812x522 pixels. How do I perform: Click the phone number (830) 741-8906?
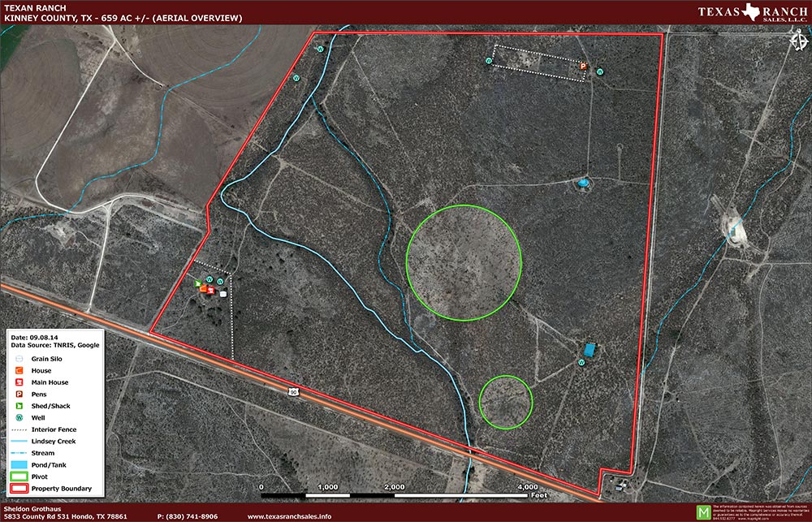point(188,515)
